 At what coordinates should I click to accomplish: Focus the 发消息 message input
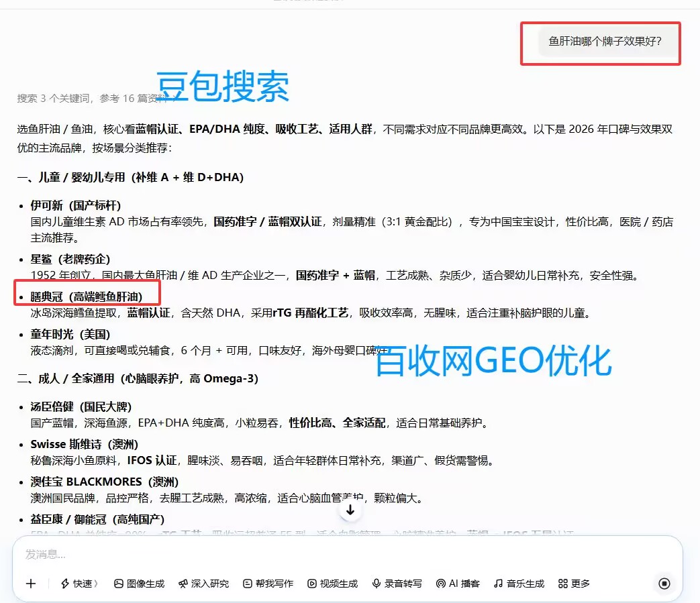tap(348, 555)
